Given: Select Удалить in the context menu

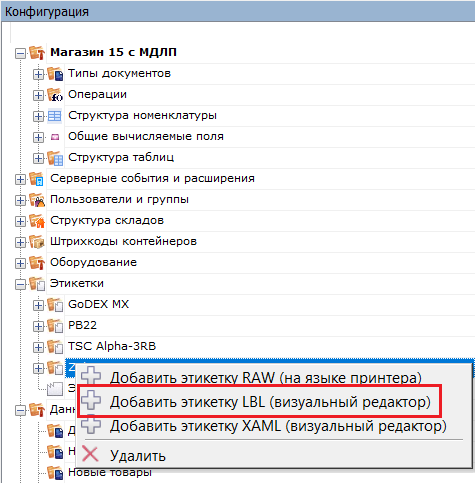Looking at the screenshot, I should [x=137, y=456].
